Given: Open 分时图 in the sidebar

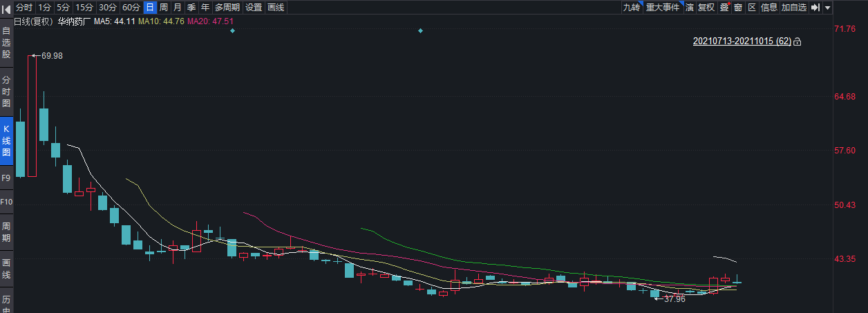Looking at the screenshot, I should coord(6,91).
